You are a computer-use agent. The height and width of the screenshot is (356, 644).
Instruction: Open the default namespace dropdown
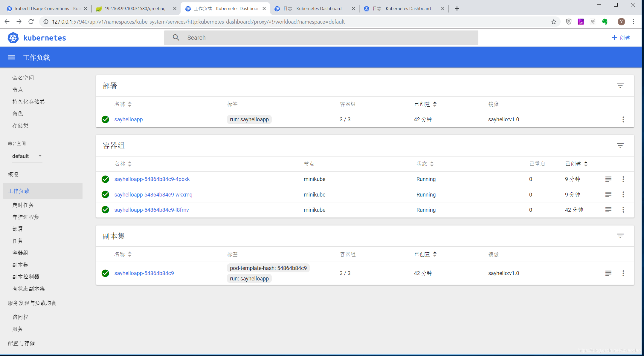coord(27,156)
